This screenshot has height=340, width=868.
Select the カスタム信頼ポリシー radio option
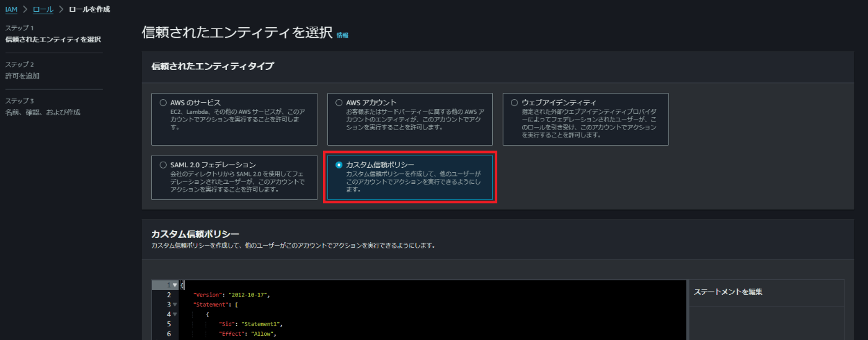339,165
